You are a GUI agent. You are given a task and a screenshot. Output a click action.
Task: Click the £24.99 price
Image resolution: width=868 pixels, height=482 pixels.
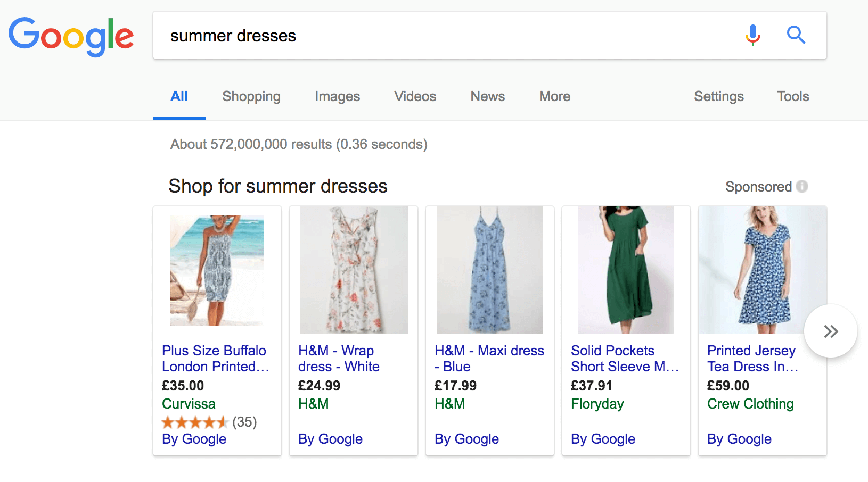pyautogui.click(x=319, y=386)
